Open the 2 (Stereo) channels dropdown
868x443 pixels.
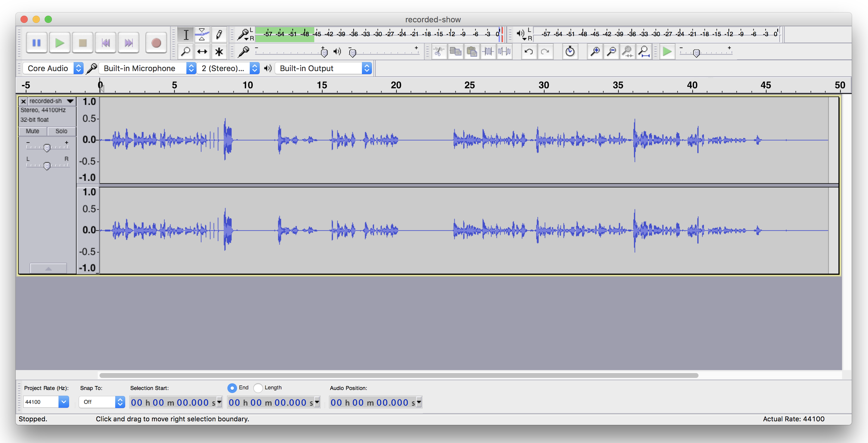click(228, 68)
